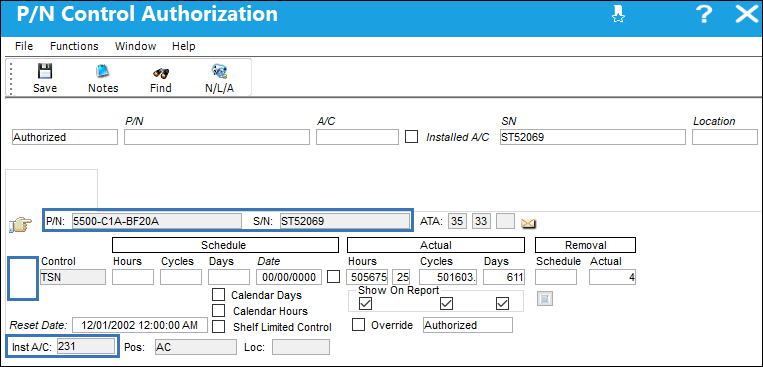Open the File menu
The image size is (763, 367).
(24, 46)
